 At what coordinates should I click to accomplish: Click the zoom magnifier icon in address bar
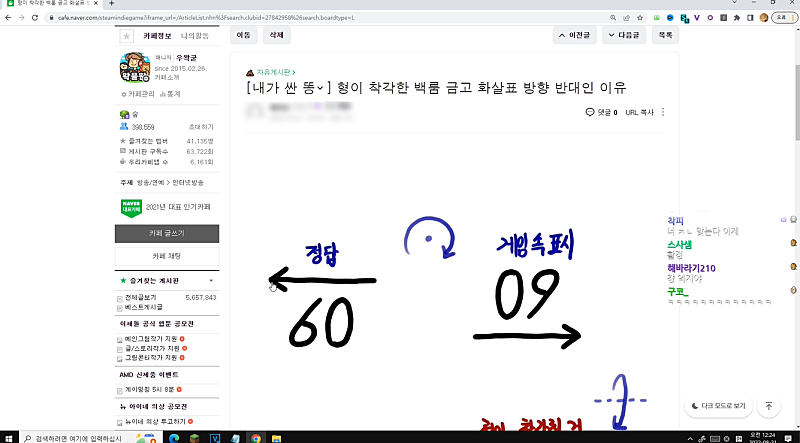[x=613, y=17]
